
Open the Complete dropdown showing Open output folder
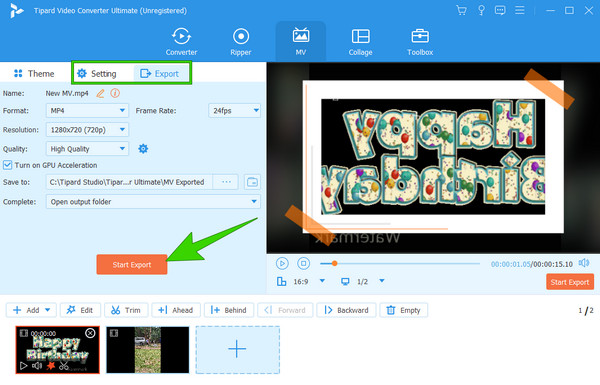(x=153, y=202)
